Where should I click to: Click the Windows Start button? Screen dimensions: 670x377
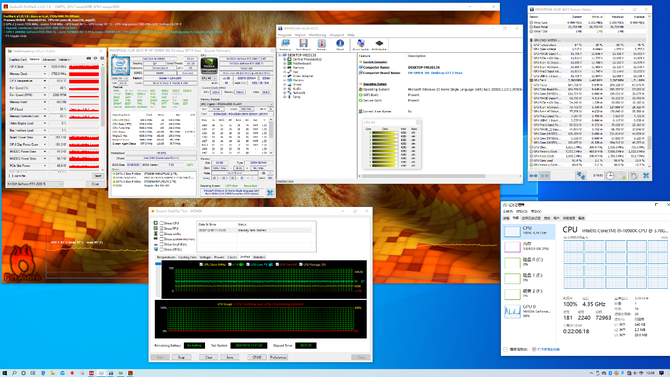[x=5, y=373]
